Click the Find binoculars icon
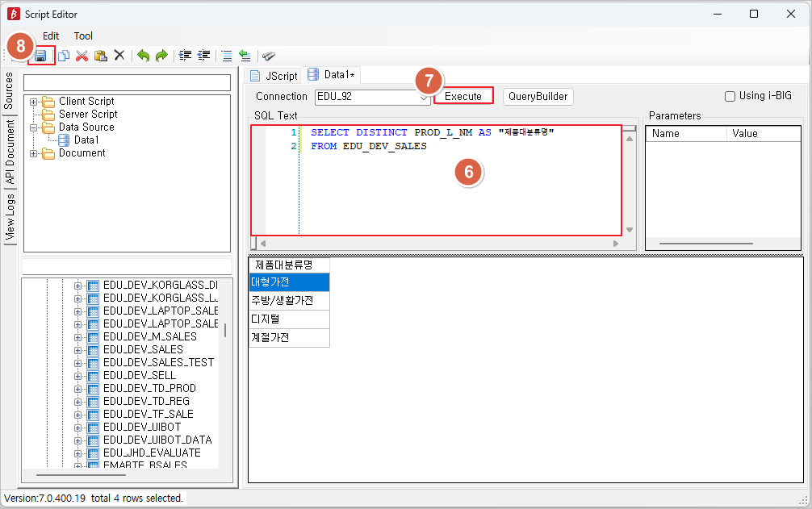The width and height of the screenshot is (812, 509). pos(269,56)
